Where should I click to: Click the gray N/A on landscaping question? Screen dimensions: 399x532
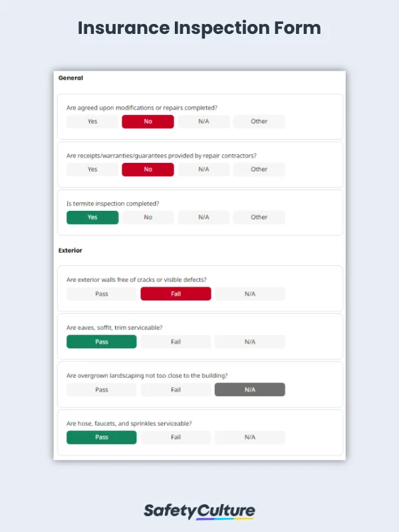coord(249,389)
